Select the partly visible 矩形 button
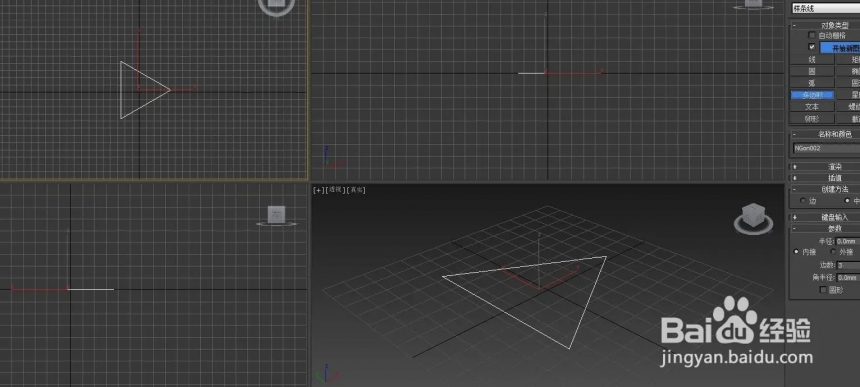The height and width of the screenshot is (387, 860). coord(848,60)
